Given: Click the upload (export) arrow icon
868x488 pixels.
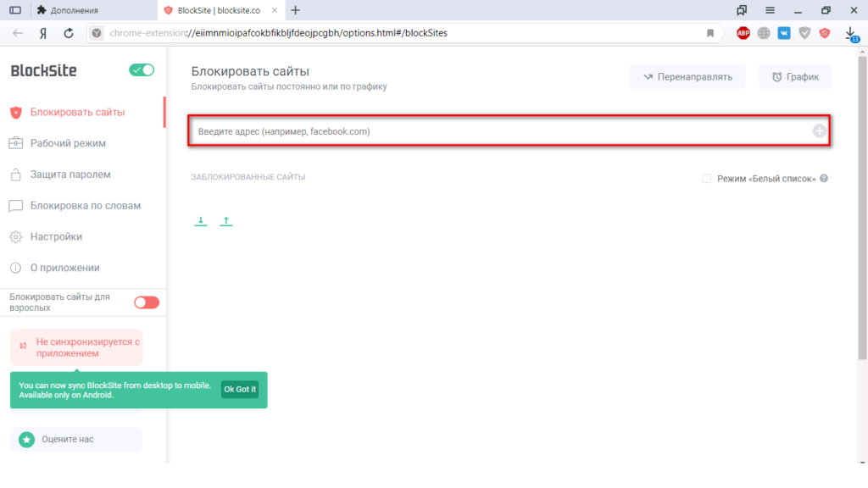Looking at the screenshot, I should [x=225, y=221].
